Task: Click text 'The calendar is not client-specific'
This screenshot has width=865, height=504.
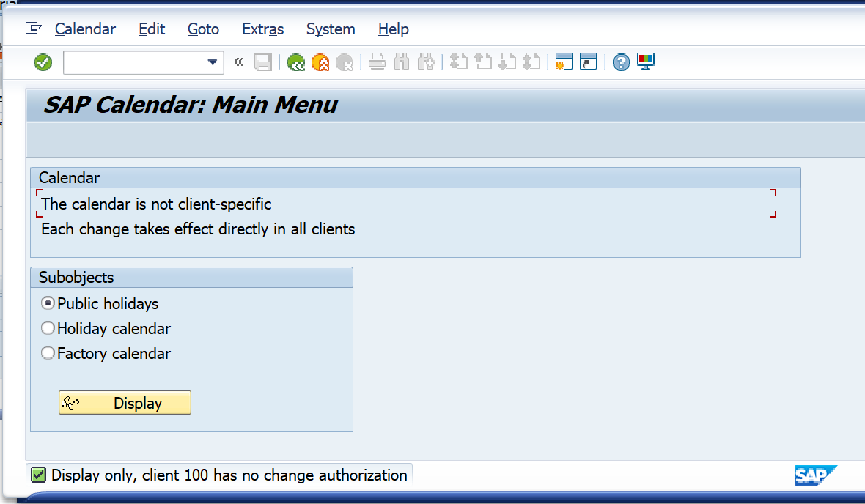Action: point(156,204)
